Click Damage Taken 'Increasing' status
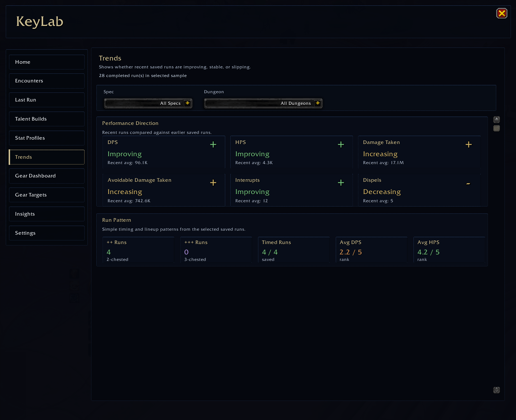516x420 pixels. 380,154
